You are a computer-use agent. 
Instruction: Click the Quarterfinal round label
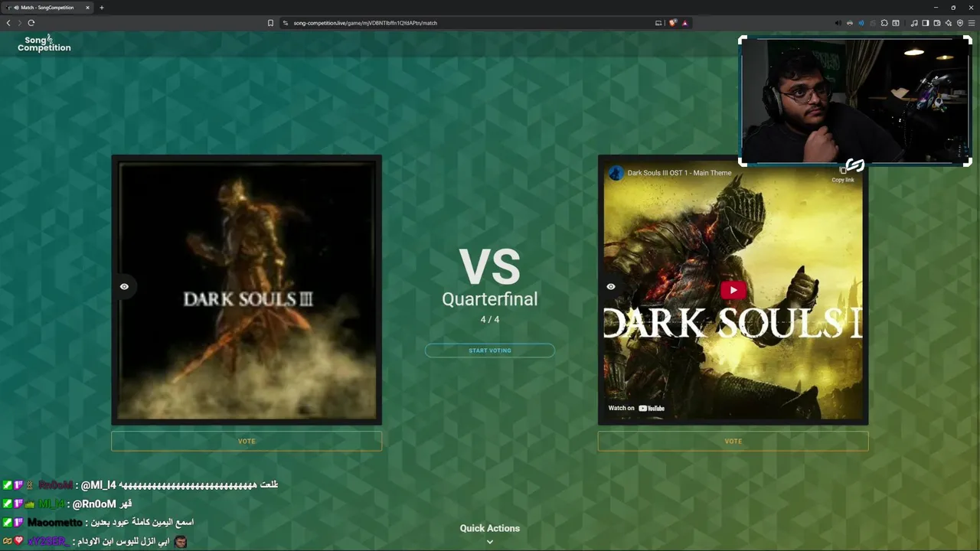pyautogui.click(x=490, y=299)
